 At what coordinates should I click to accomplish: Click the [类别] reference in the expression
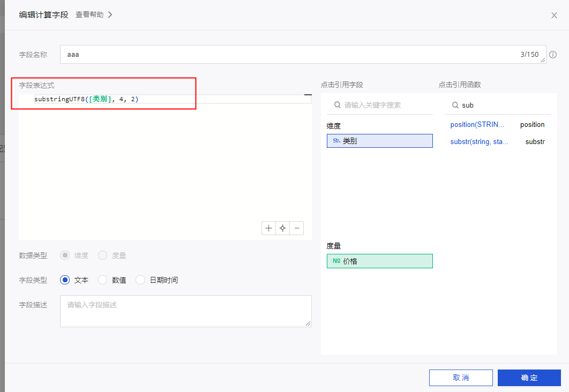100,99
